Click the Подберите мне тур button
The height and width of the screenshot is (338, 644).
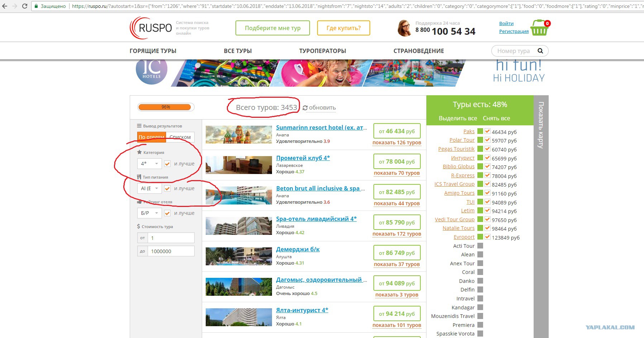click(273, 28)
